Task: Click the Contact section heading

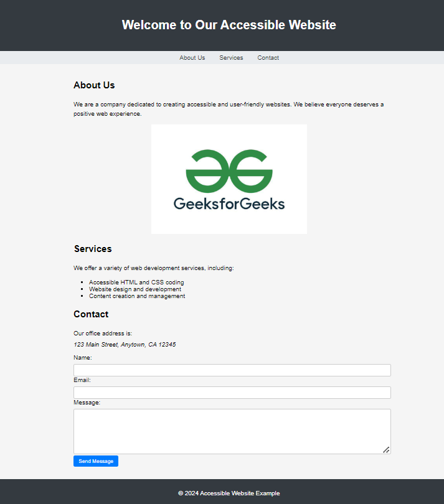Action: 91,314
